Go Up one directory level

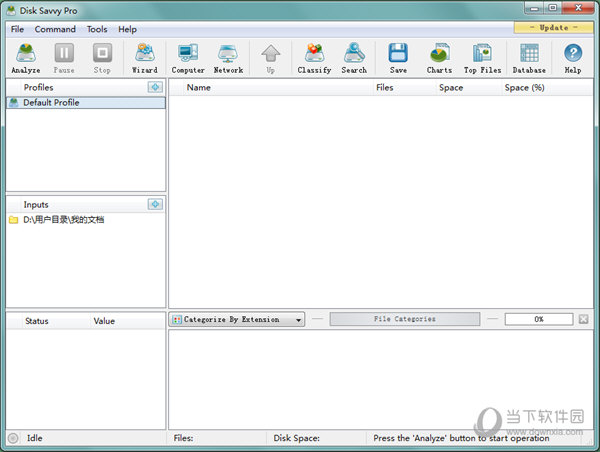point(271,58)
